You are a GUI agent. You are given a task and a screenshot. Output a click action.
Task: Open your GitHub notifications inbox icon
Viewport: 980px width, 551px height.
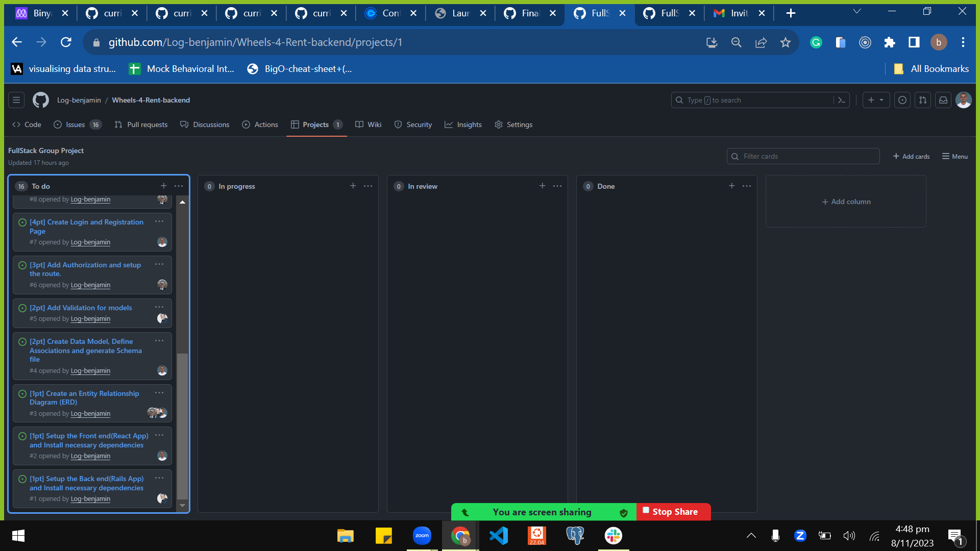pos(943,100)
